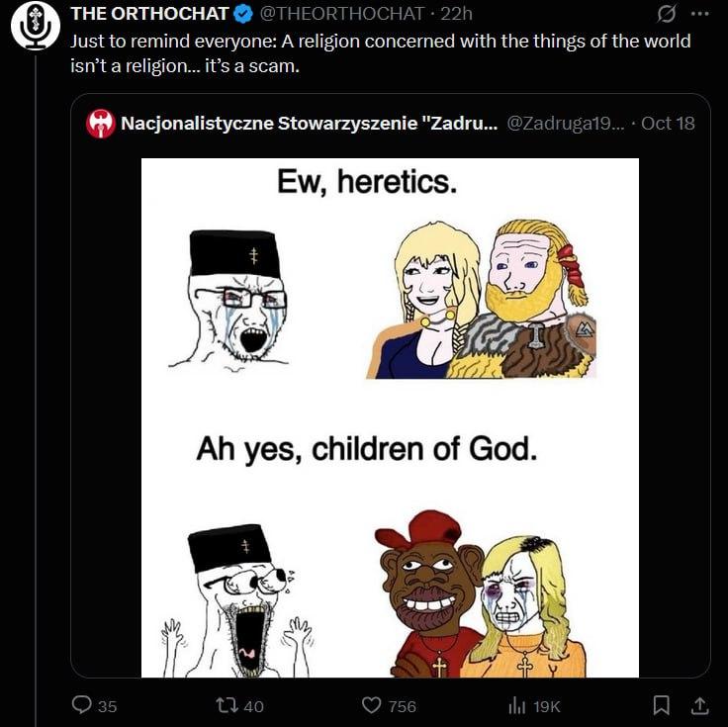Screen dimensions: 728x727
Task: Open Zadruga's red quoted-post avatar
Action: (x=100, y=124)
